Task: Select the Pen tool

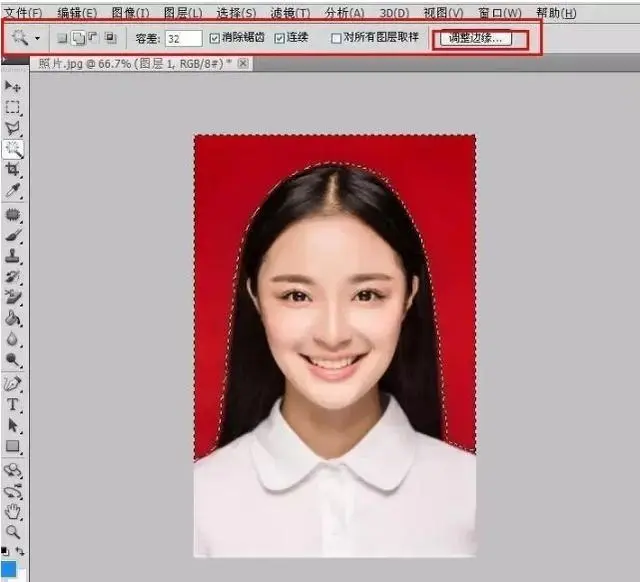Action: 14,384
